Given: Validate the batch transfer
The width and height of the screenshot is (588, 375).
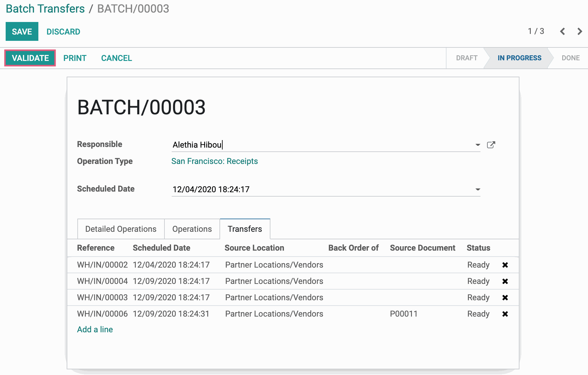Looking at the screenshot, I should click(x=30, y=58).
